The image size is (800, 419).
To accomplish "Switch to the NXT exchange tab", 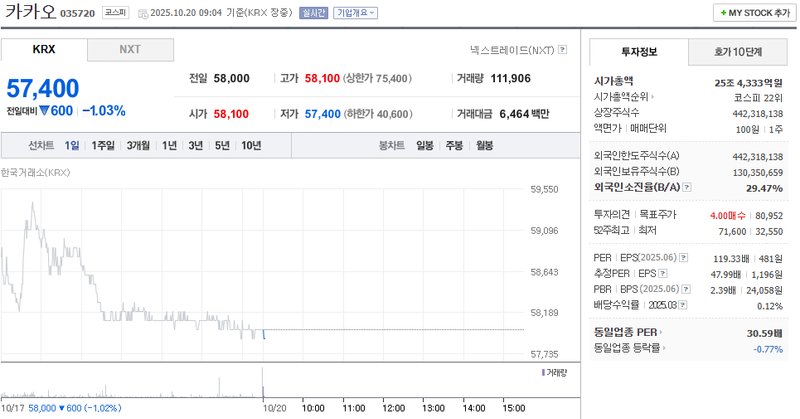I will tap(130, 49).
